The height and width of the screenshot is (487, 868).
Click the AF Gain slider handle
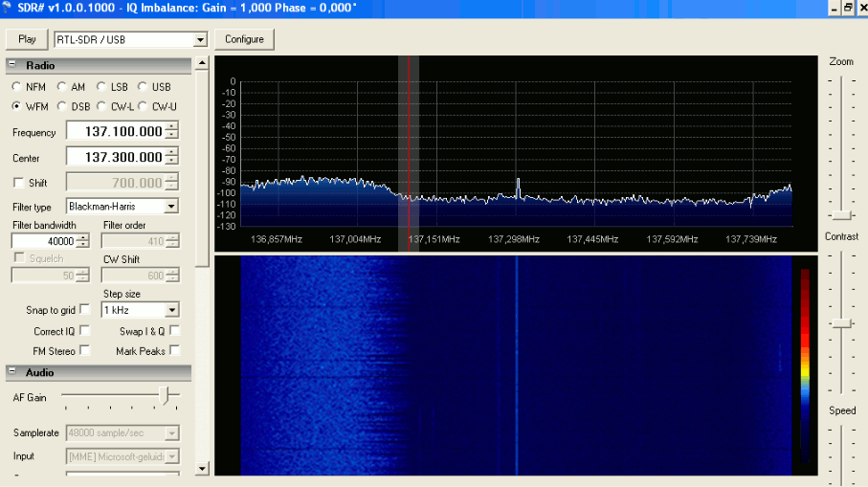tap(167, 395)
